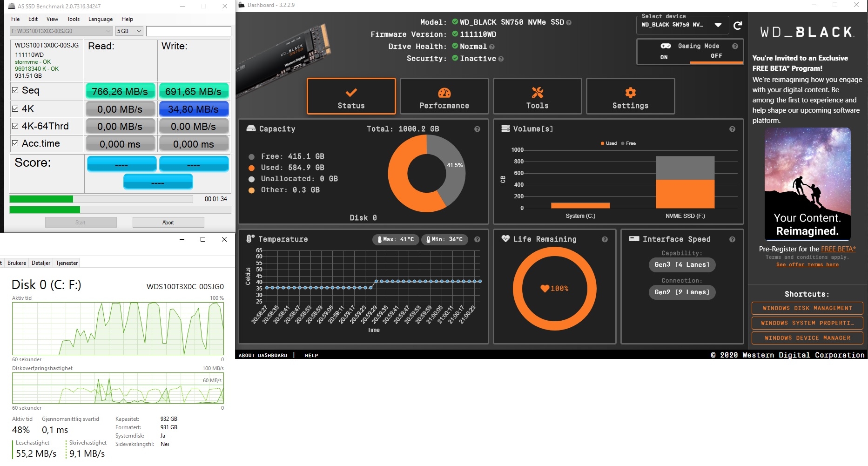Screen dimensions: 868x466
Task: Open Windows Device Manager shortcut
Action: pos(807,338)
